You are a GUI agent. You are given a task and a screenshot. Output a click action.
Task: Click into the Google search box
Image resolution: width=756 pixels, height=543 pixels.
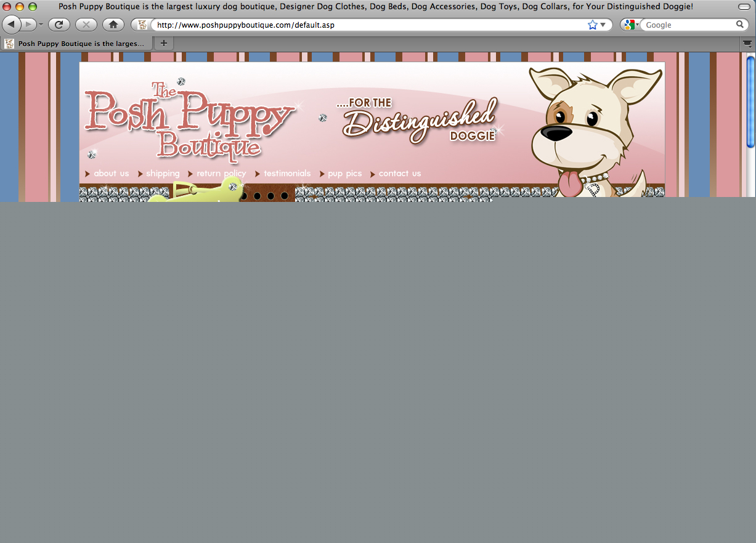[688, 25]
